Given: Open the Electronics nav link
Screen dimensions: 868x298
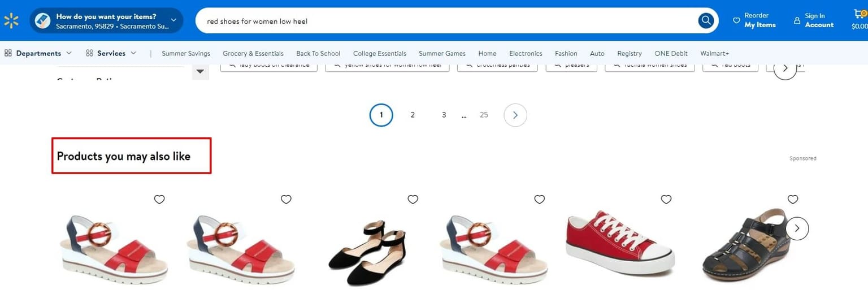Looking at the screenshot, I should point(526,53).
